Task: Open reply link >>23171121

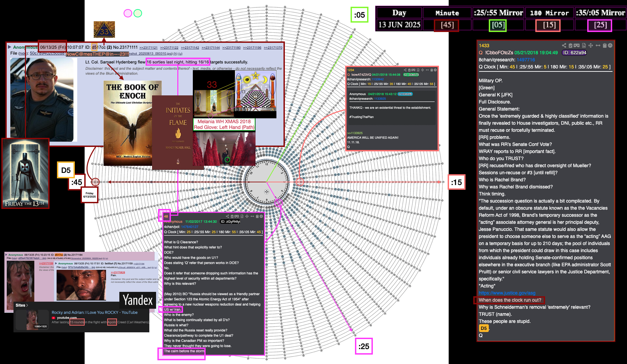Action: [x=149, y=48]
